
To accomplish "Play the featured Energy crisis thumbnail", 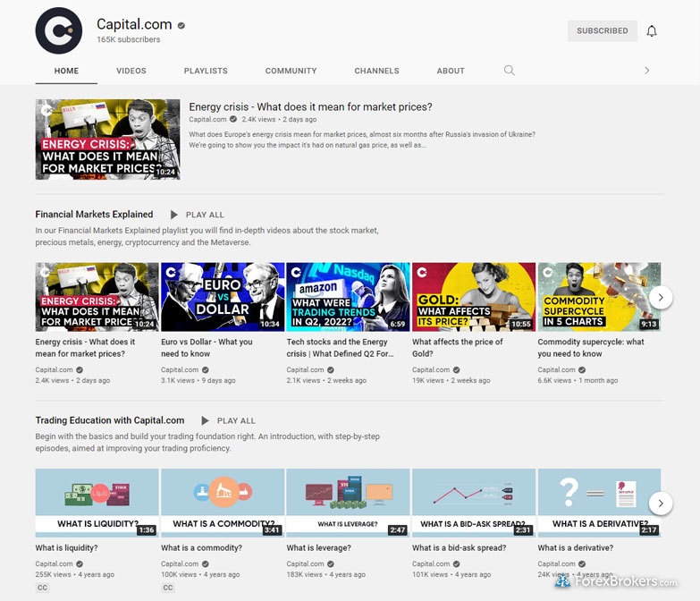I will coord(107,140).
